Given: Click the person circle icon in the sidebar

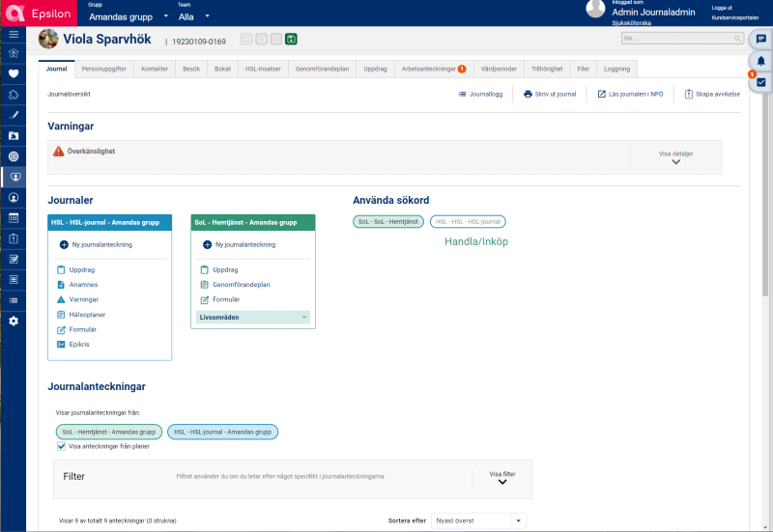Looking at the screenshot, I should [14, 198].
